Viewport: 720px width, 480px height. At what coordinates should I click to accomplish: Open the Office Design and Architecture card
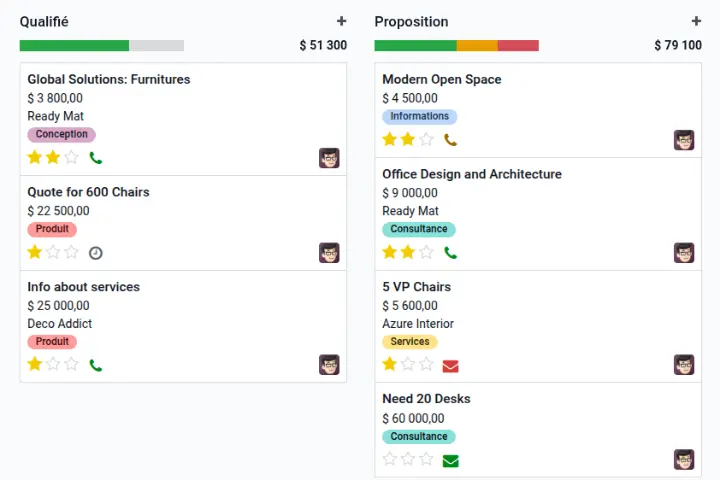point(471,174)
